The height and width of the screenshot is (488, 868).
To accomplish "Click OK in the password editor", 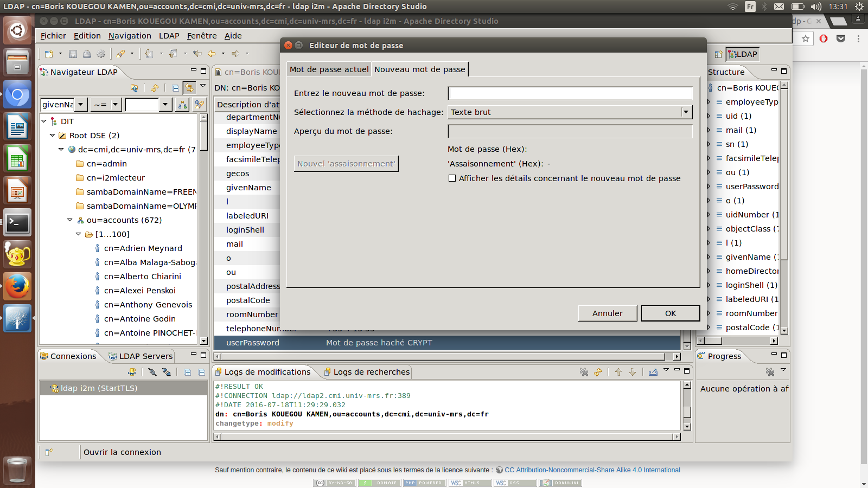I will (x=670, y=313).
